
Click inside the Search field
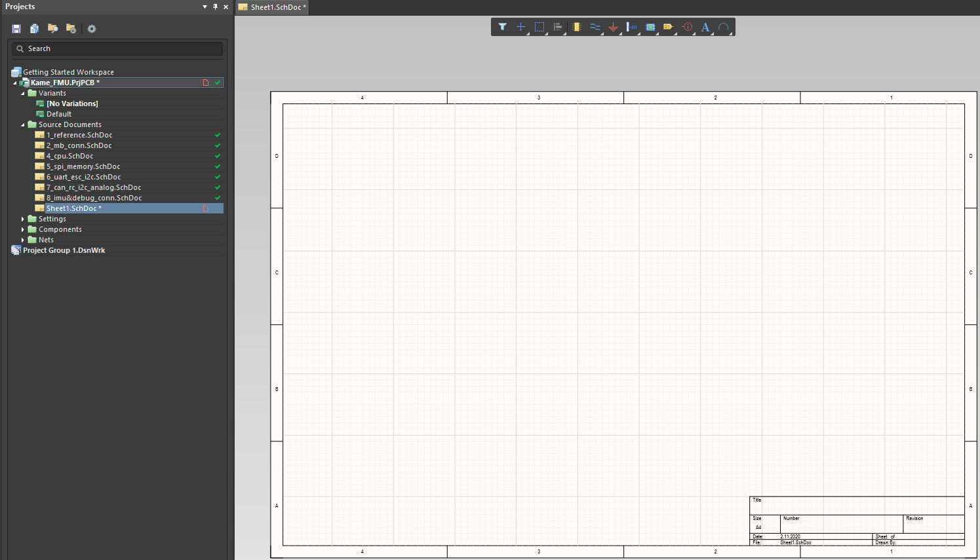click(117, 48)
